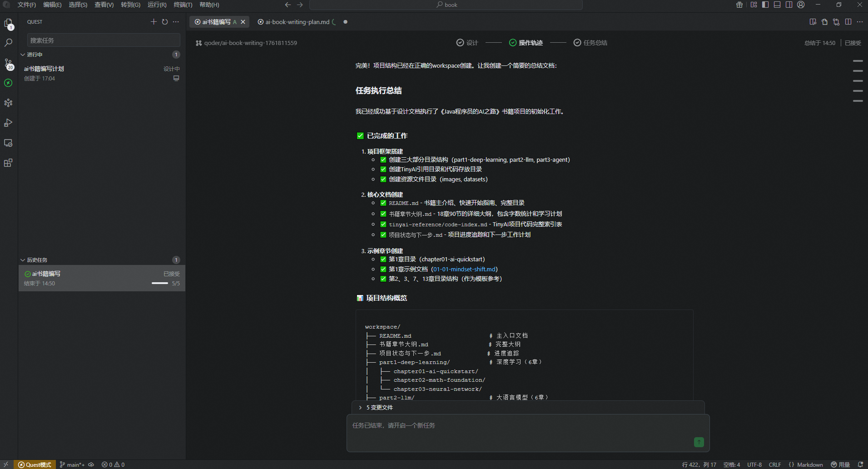Open the Remote Explorer view
This screenshot has height=469, width=868.
[8, 143]
